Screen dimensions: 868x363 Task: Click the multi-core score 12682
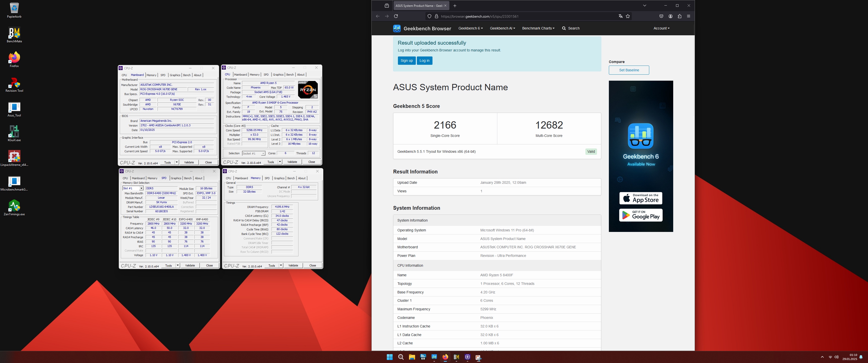[549, 125]
